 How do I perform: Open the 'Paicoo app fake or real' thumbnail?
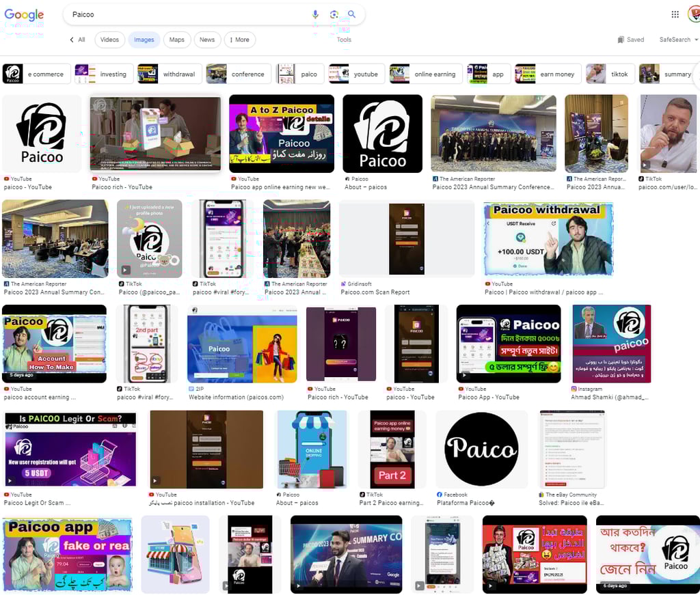click(x=68, y=555)
